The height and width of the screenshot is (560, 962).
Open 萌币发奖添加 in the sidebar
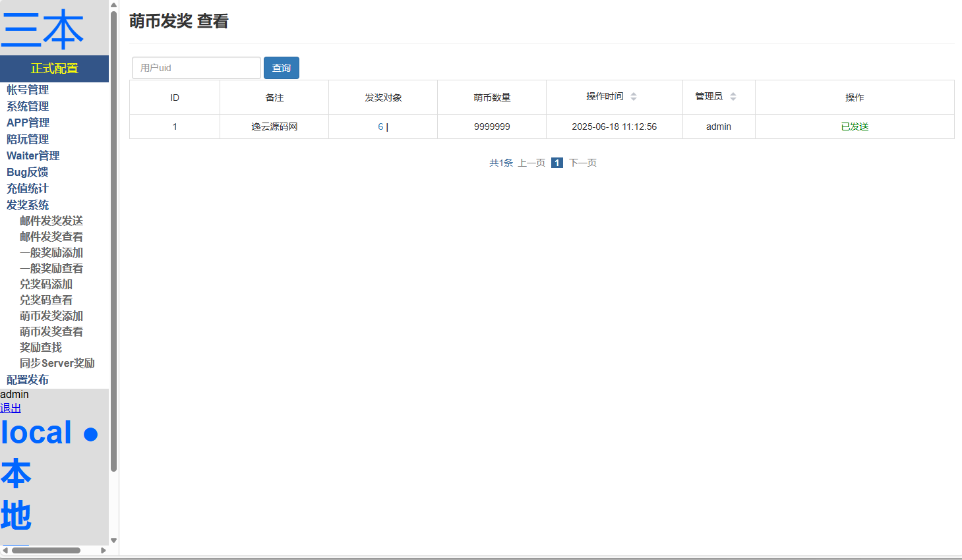(51, 316)
